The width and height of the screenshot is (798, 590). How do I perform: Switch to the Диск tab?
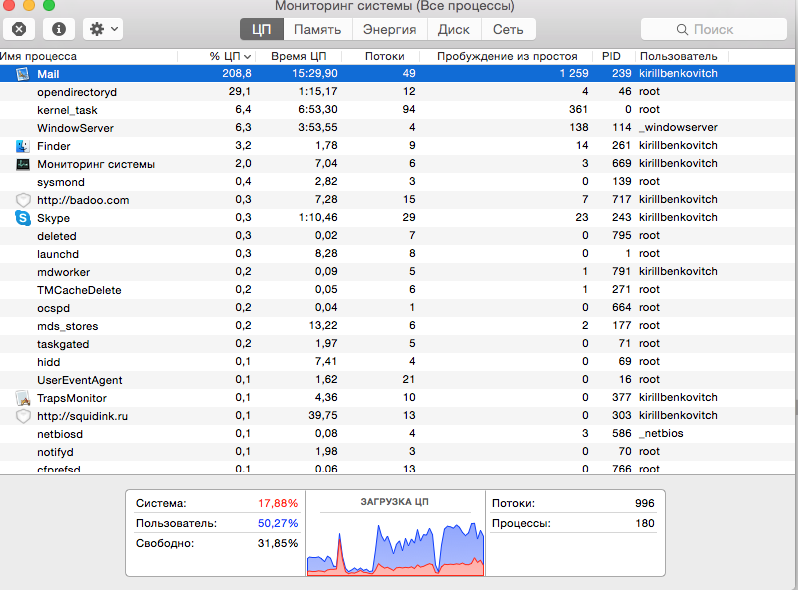tap(453, 30)
